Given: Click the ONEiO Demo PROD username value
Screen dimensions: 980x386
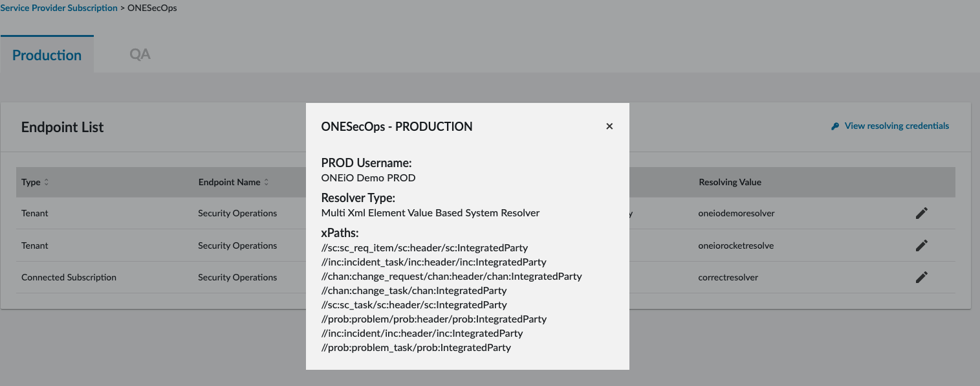Looking at the screenshot, I should (x=368, y=177).
